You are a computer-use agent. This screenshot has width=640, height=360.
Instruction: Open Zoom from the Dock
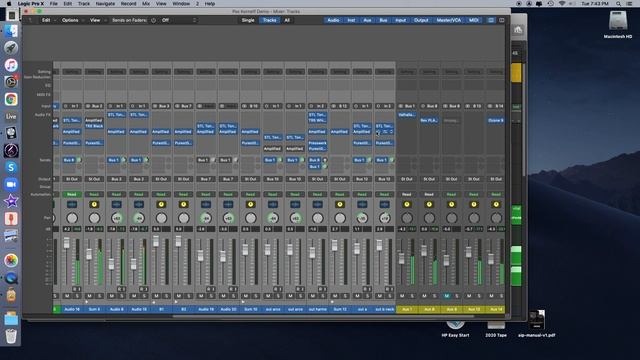[11, 184]
